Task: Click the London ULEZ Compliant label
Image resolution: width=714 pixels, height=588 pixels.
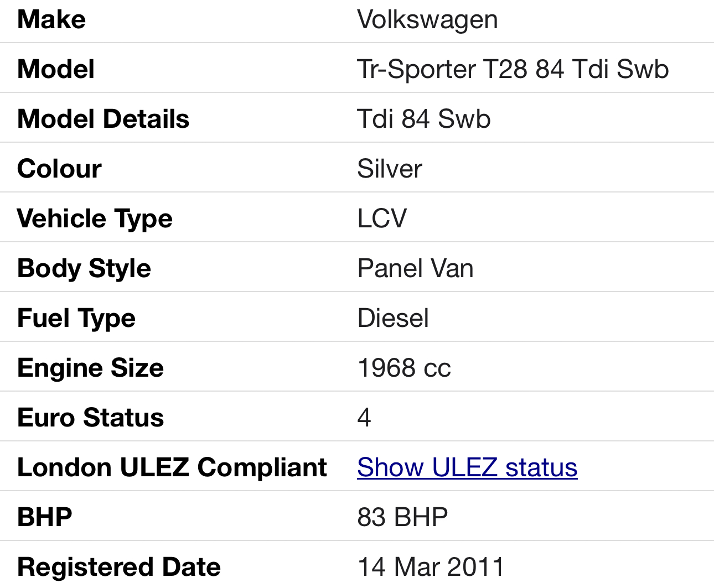Action: point(172,468)
